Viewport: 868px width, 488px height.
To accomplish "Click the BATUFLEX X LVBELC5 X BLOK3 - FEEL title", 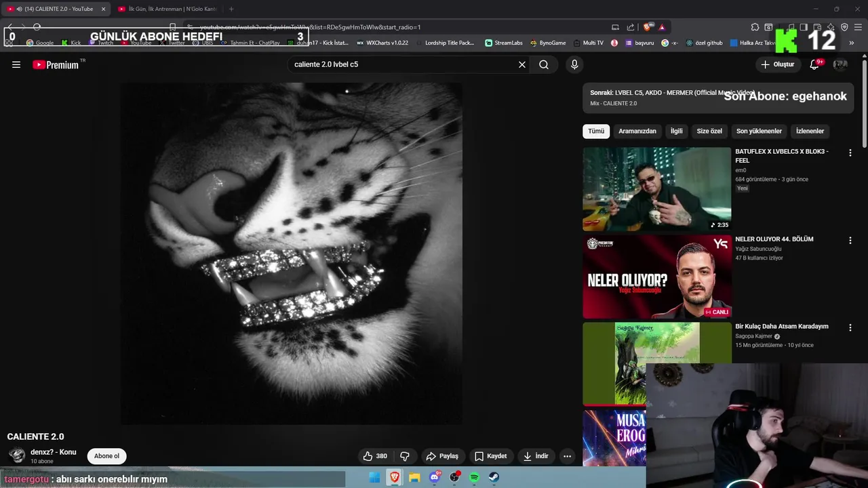I will pyautogui.click(x=782, y=156).
